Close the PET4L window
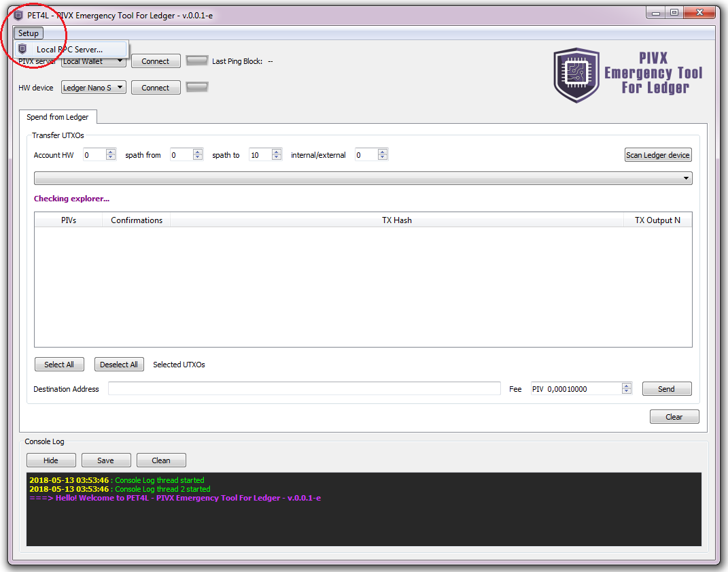Screen dimensions: 728x572 699,13
